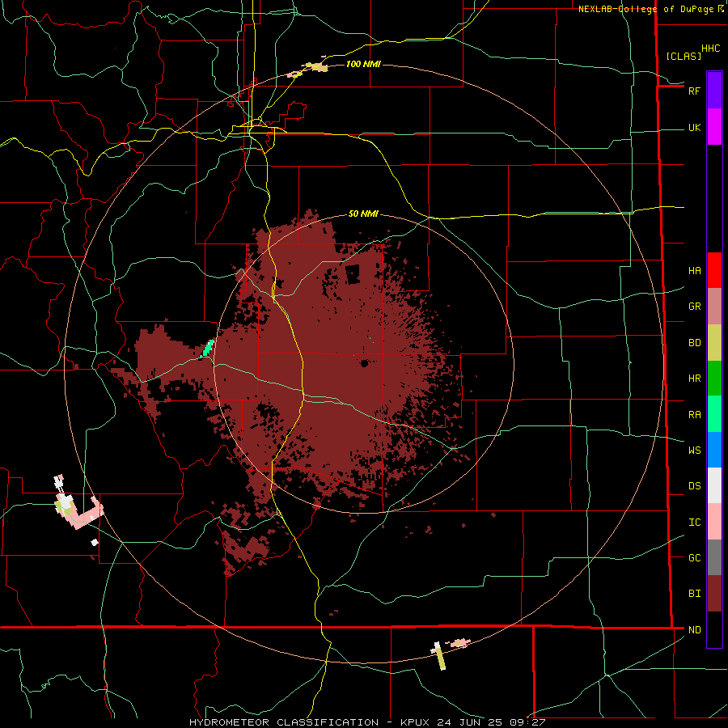728x728 pixels.
Task: Click the 100 NMI range ring label
Action: pyautogui.click(x=363, y=64)
